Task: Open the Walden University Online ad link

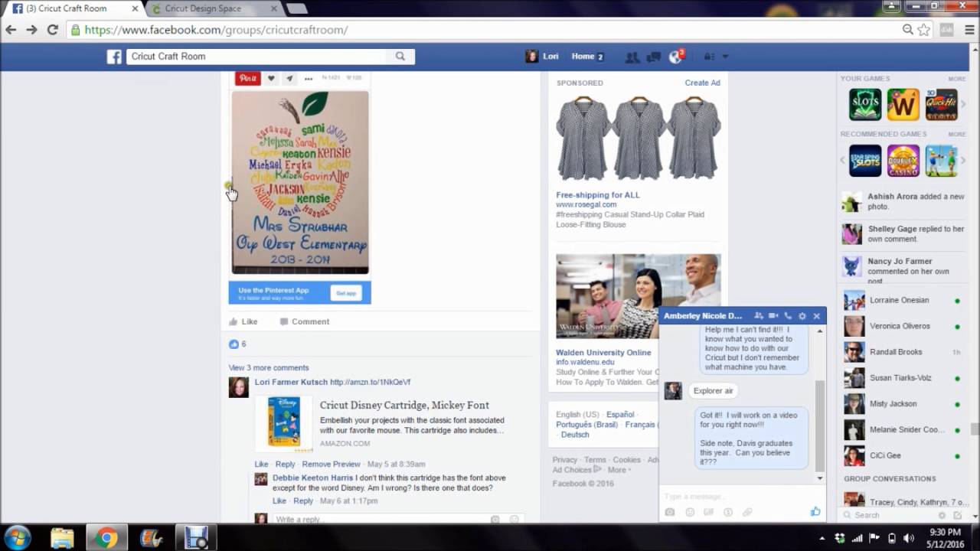Action: click(603, 353)
